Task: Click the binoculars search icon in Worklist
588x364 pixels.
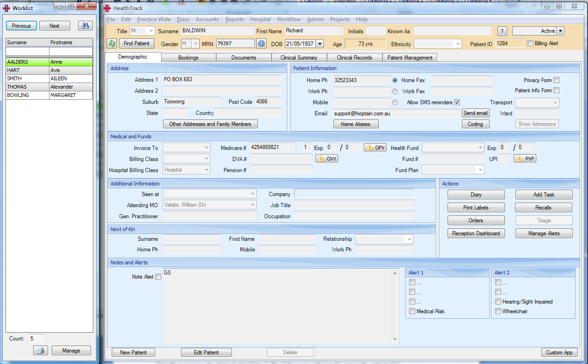Action: pyautogui.click(x=85, y=26)
